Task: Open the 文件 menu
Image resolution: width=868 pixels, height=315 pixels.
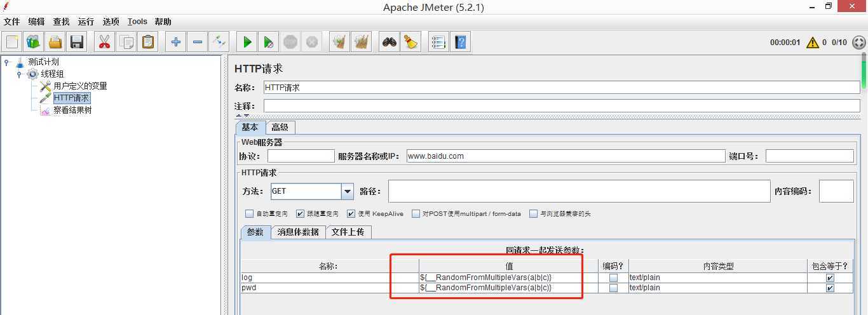Action: pyautogui.click(x=12, y=22)
